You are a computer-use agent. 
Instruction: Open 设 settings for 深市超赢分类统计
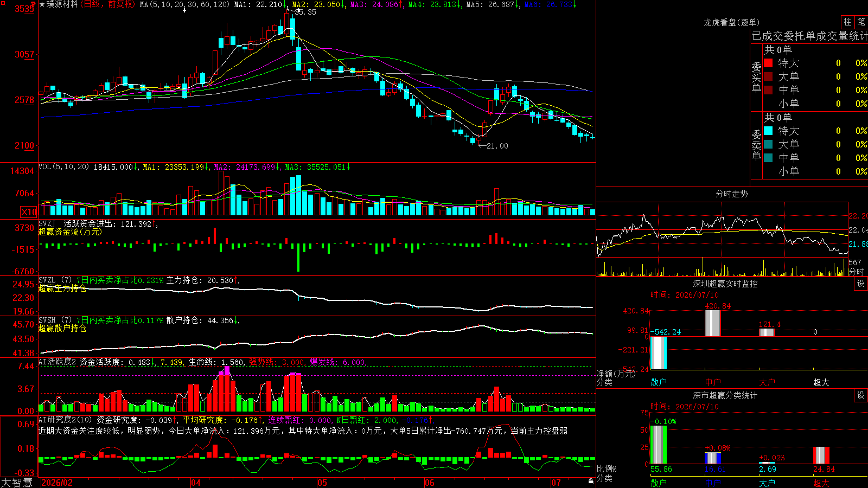tap(861, 396)
